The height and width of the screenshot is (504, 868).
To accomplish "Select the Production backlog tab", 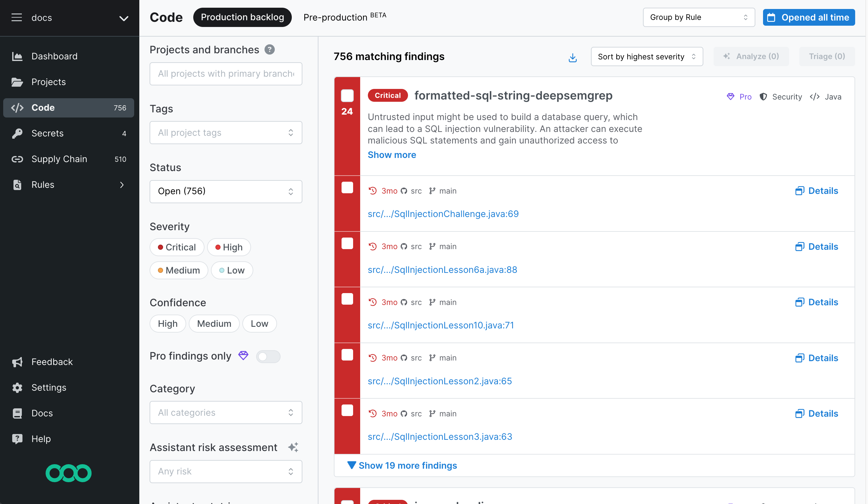I will click(242, 17).
